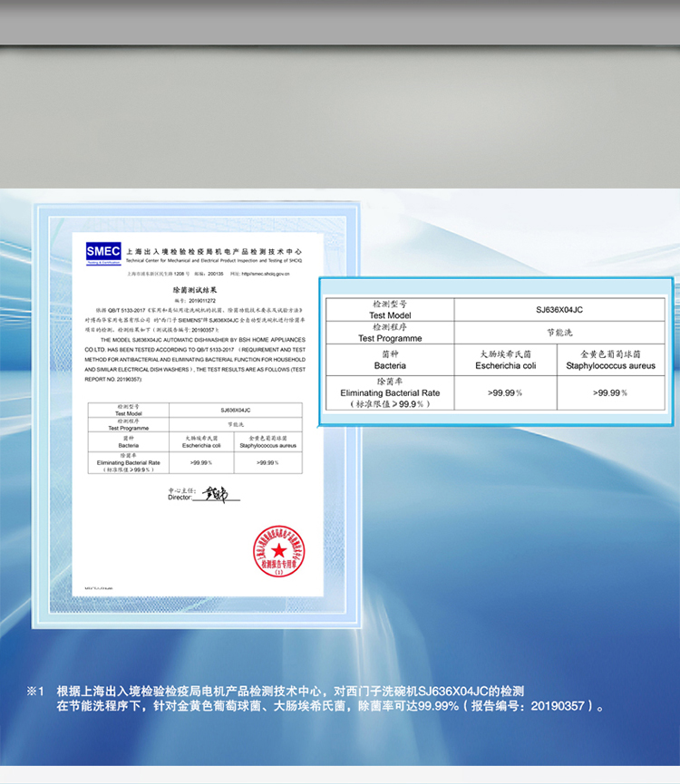Click the Test Model label in the enlarged table
This screenshot has width=680, height=784.
point(390,315)
